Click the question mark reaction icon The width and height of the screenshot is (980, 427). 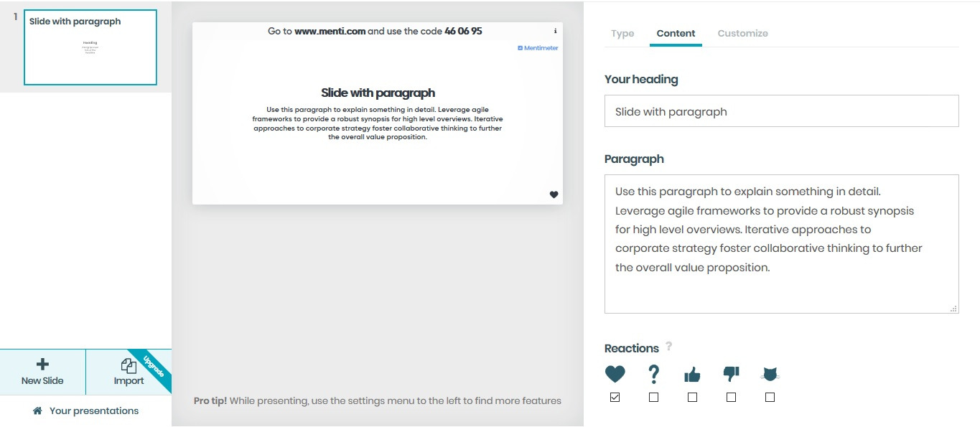point(653,374)
